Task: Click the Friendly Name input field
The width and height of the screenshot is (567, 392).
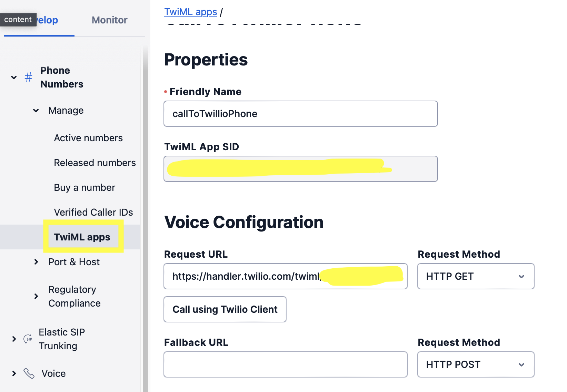Action: [300, 114]
